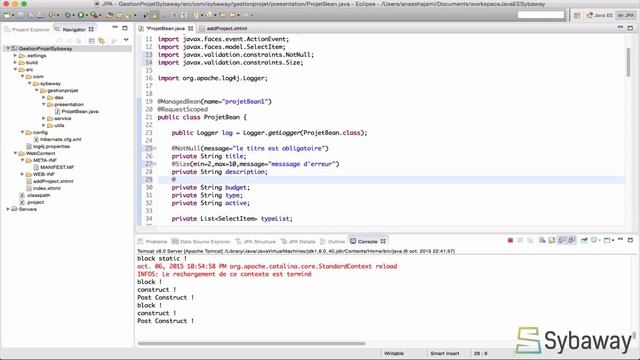Toggle Scroll Lock in console toolbar
This screenshot has height=360, width=640.
(x=552, y=240)
